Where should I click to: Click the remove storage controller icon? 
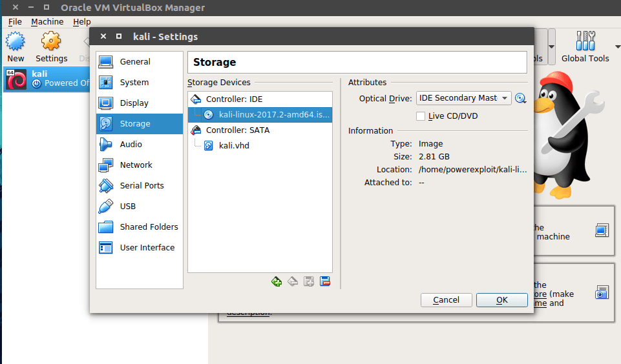pyautogui.click(x=293, y=281)
